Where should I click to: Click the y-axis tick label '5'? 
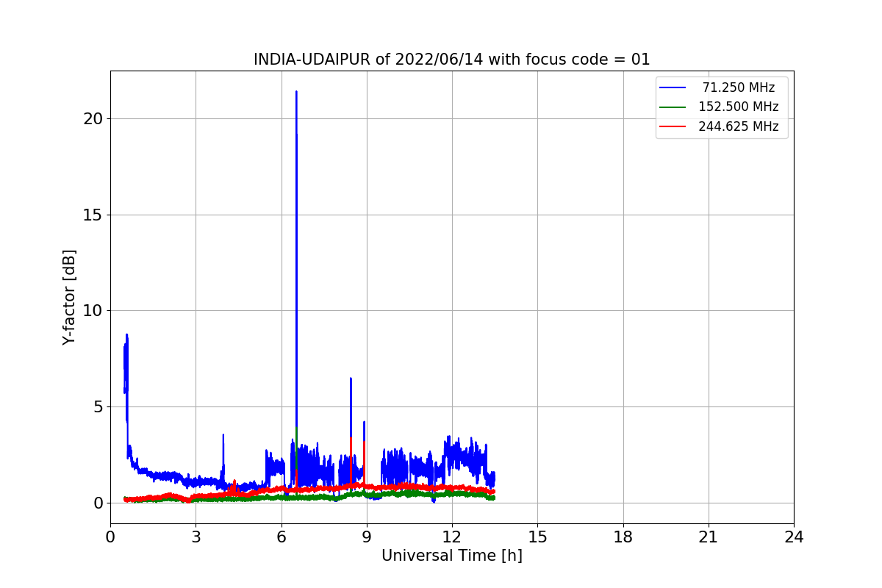(98, 406)
